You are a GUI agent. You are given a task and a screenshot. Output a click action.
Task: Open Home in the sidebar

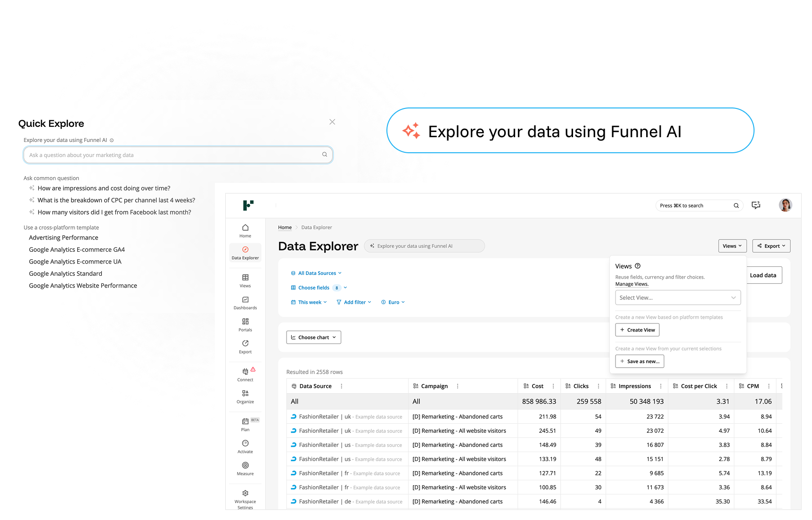pyautogui.click(x=245, y=231)
